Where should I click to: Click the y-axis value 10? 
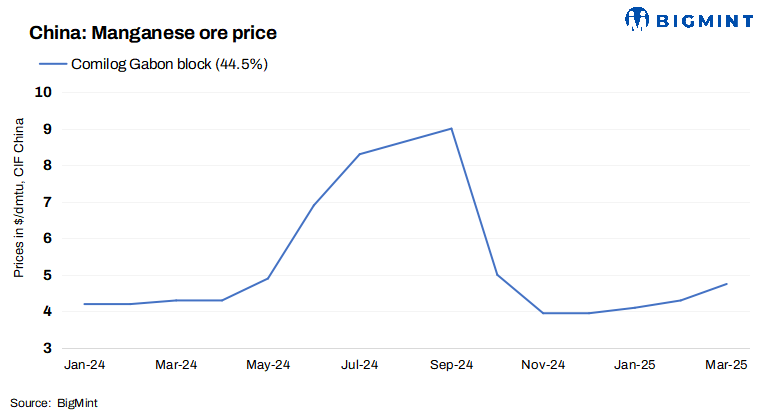coord(44,92)
